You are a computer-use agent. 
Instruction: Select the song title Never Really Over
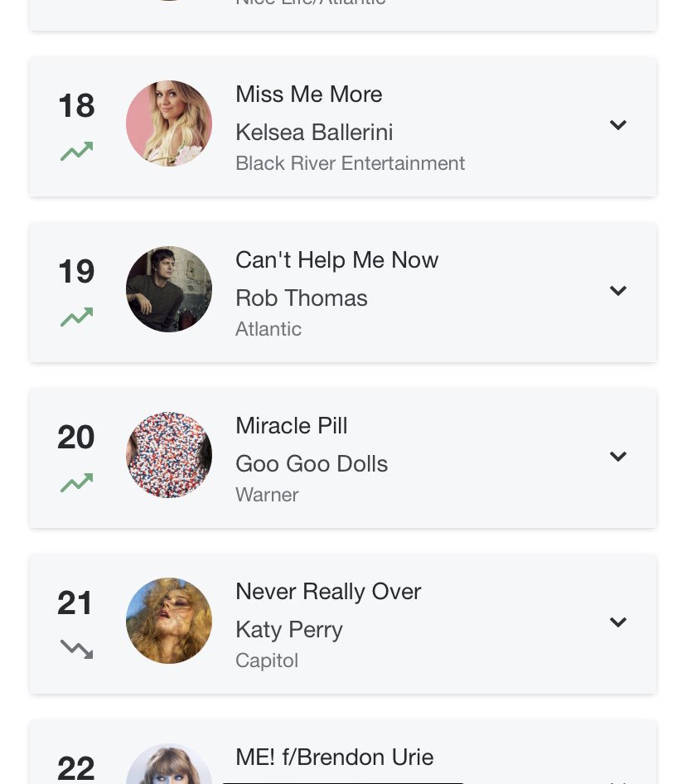pos(328,592)
